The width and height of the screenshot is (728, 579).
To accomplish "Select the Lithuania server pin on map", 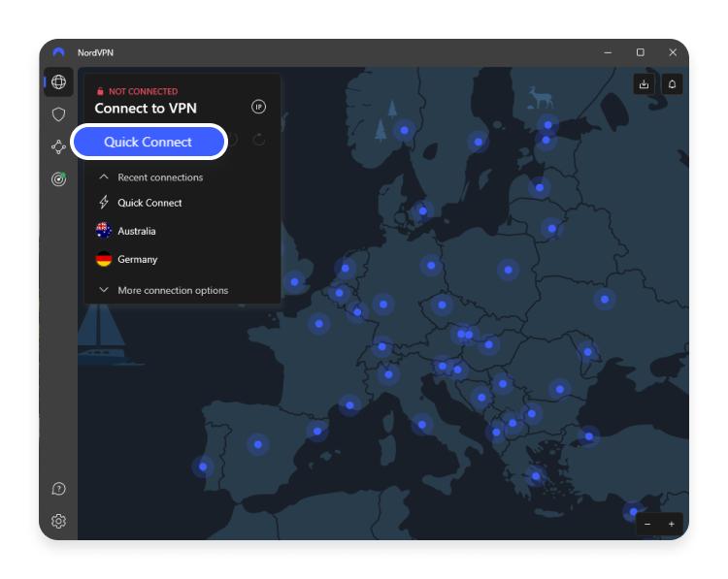I will point(552,228).
